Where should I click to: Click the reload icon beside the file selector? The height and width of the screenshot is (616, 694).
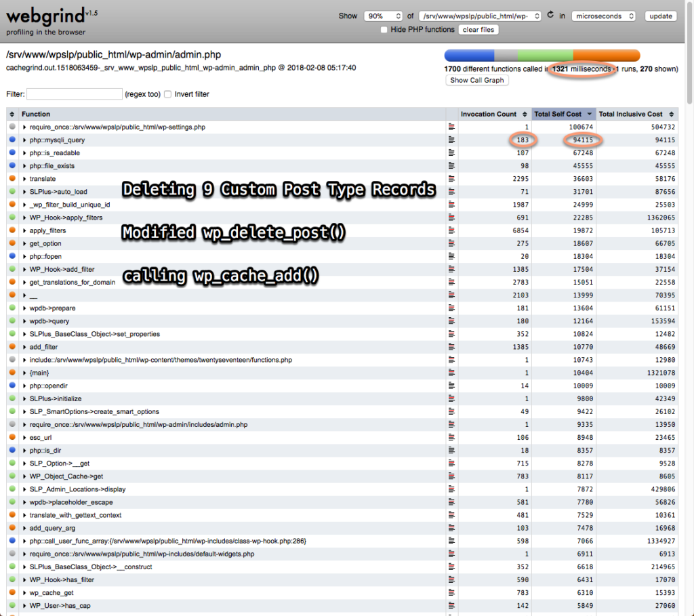550,16
